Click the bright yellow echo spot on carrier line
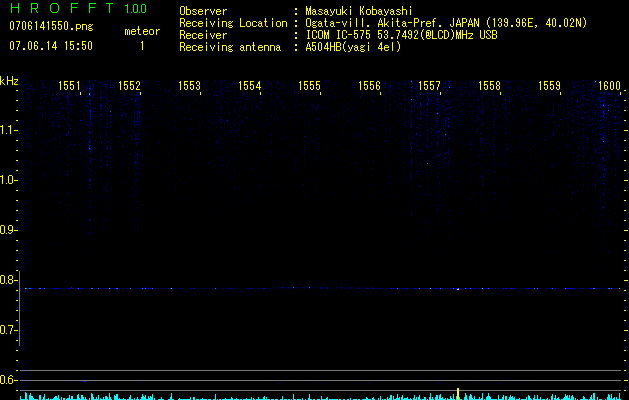The width and height of the screenshot is (629, 400). pos(458,288)
